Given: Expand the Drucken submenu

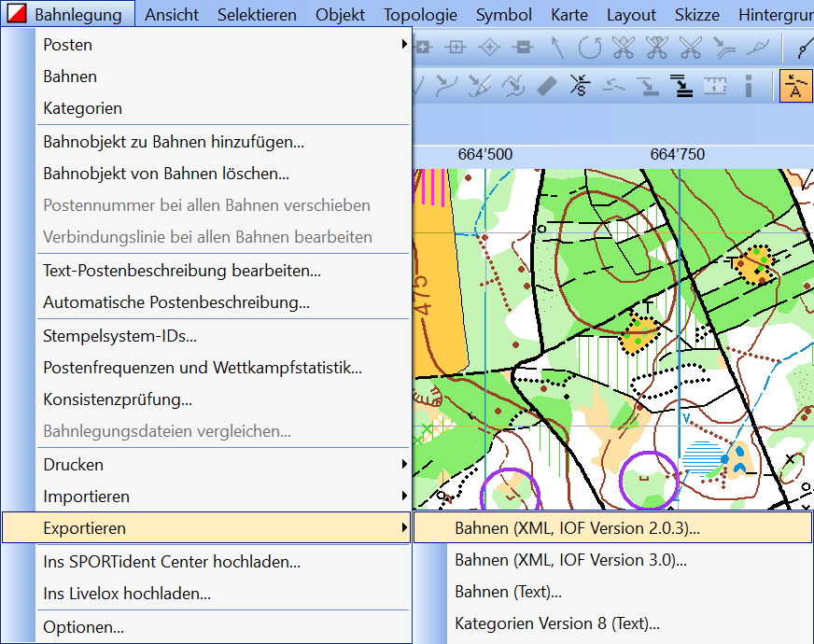Looking at the screenshot, I should 224,465.
